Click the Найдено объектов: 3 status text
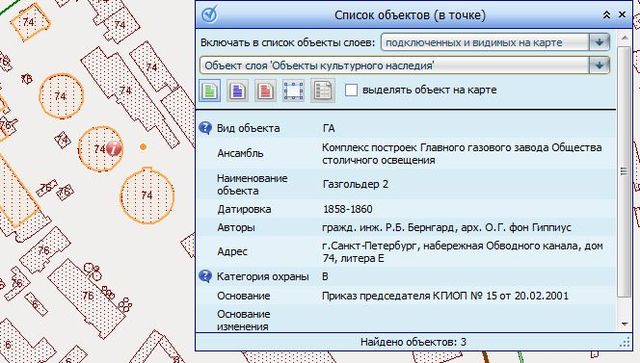This screenshot has height=363, width=640. pos(413,342)
